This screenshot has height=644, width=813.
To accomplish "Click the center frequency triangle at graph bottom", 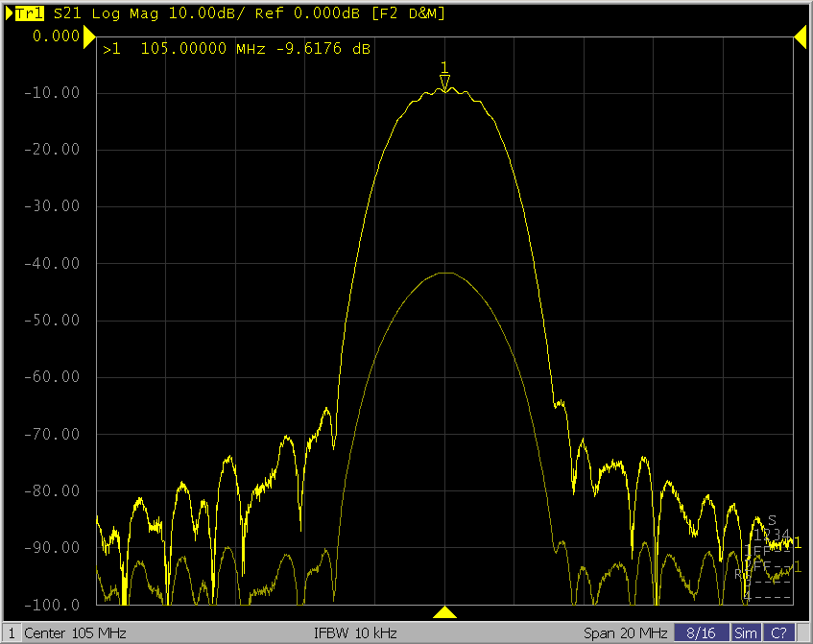I will coord(444,612).
